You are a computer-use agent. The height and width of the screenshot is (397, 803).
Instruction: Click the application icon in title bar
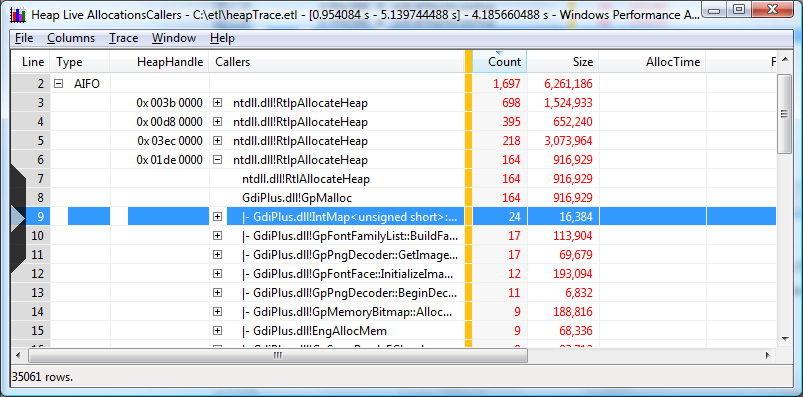18,14
